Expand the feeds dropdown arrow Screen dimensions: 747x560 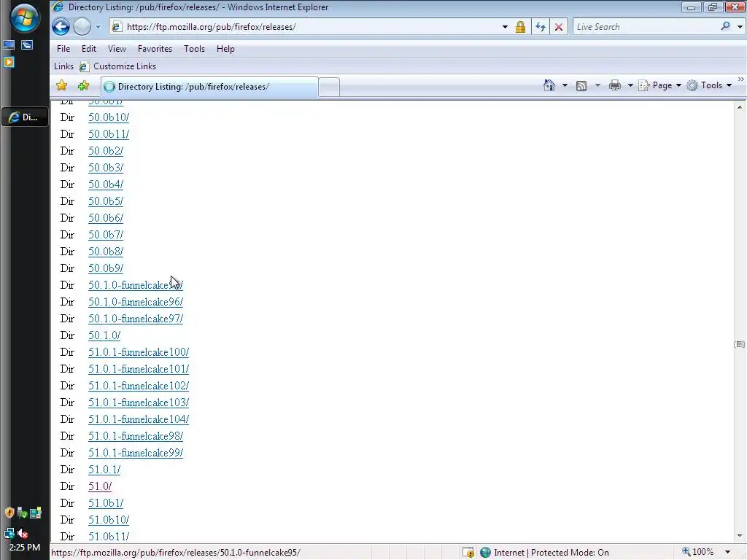[597, 86]
